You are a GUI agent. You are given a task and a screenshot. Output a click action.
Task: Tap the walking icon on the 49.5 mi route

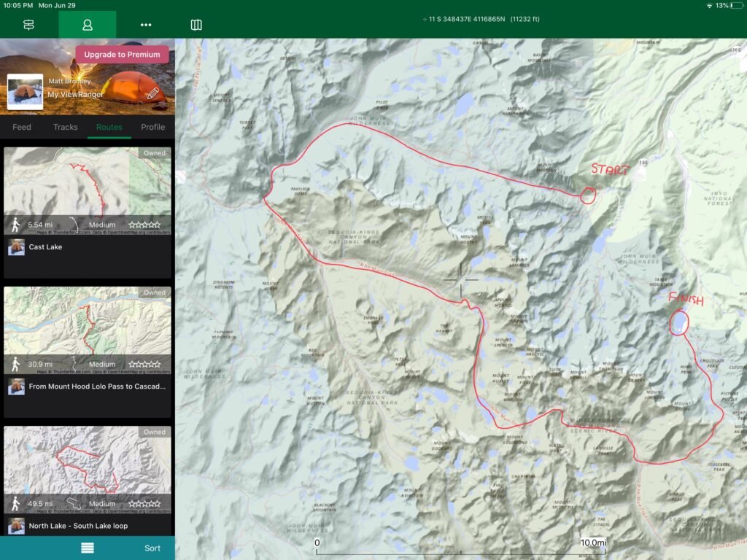[x=16, y=503]
